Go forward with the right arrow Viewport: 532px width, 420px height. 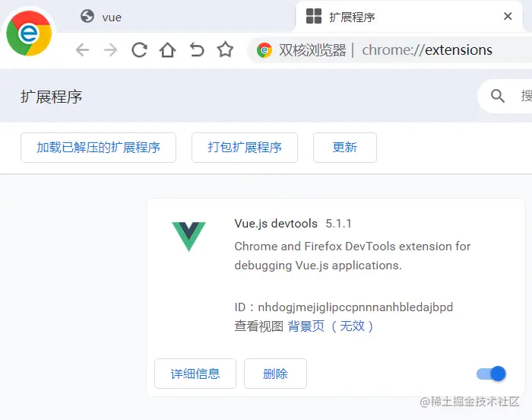(x=111, y=50)
